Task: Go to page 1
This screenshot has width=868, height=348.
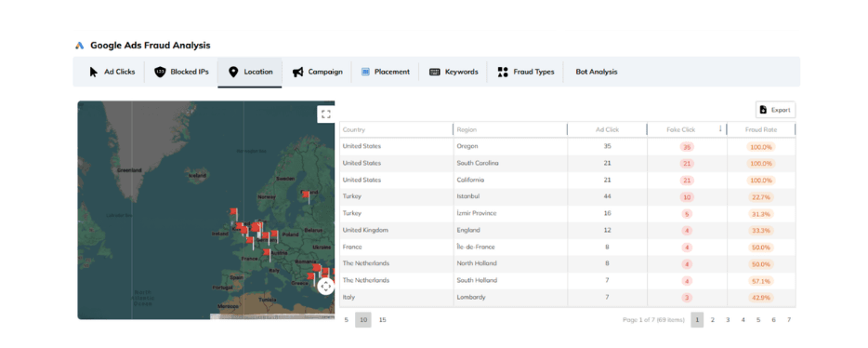Action: 697,320
